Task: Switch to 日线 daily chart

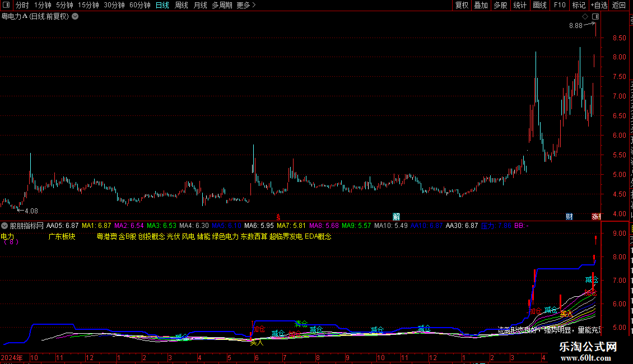Action: click(x=162, y=5)
